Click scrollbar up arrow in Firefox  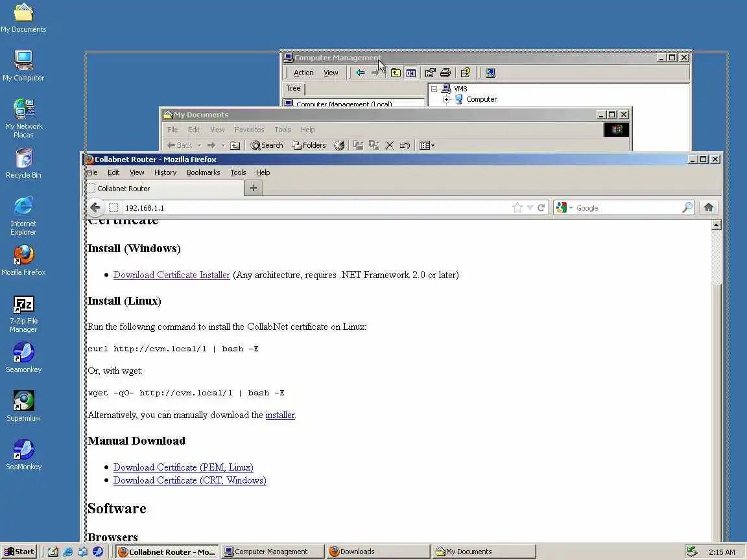pos(716,225)
